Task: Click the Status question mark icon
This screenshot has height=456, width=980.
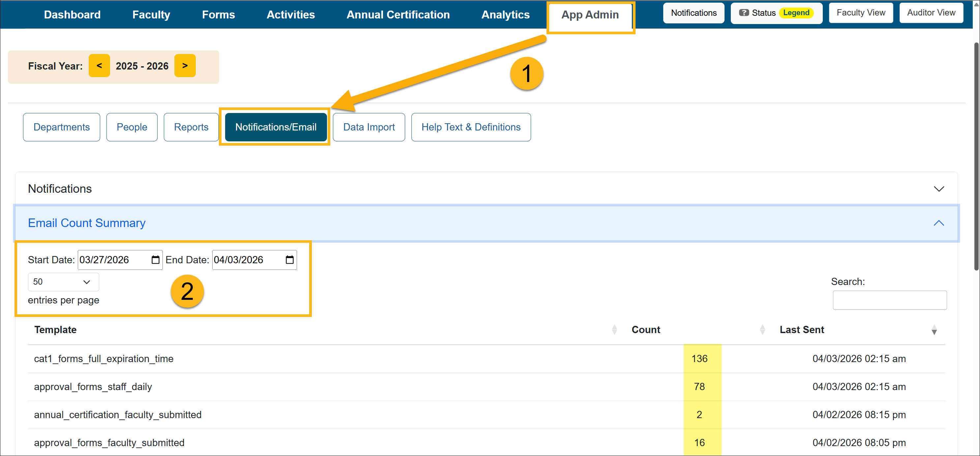Action: coord(743,13)
